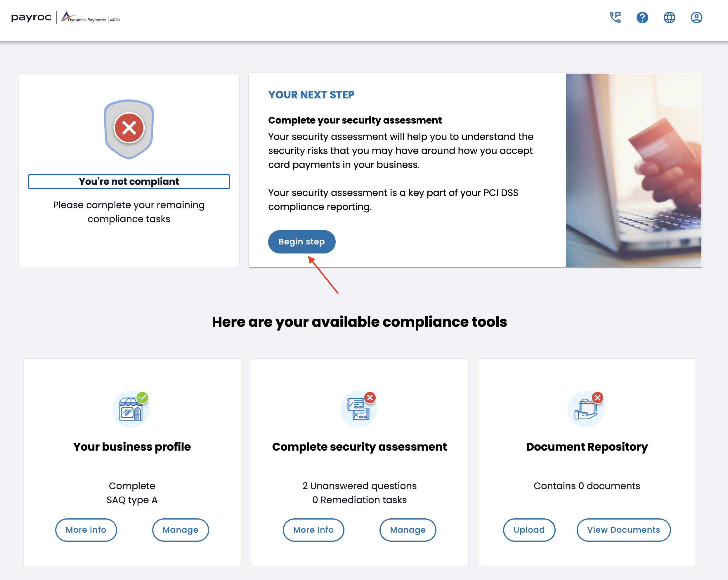The image size is (728, 580).
Task: Manage your business profile
Action: 180,530
